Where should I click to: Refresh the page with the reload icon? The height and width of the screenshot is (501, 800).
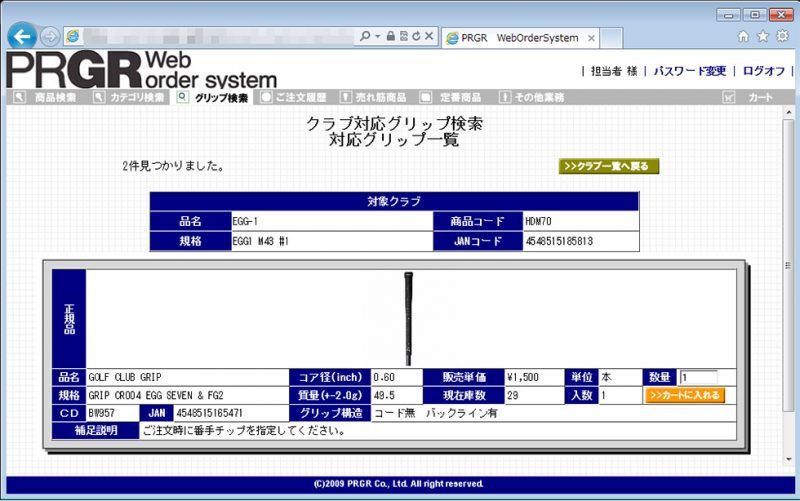(x=416, y=36)
